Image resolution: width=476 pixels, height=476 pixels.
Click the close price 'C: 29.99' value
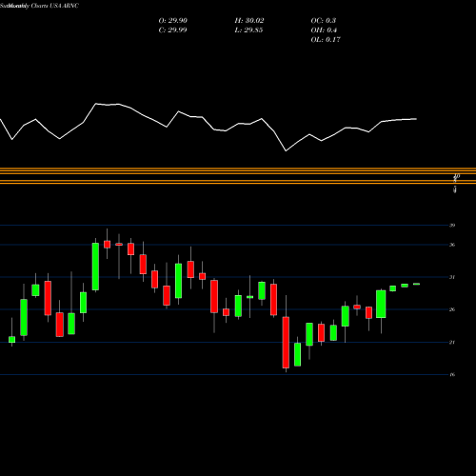172,30
